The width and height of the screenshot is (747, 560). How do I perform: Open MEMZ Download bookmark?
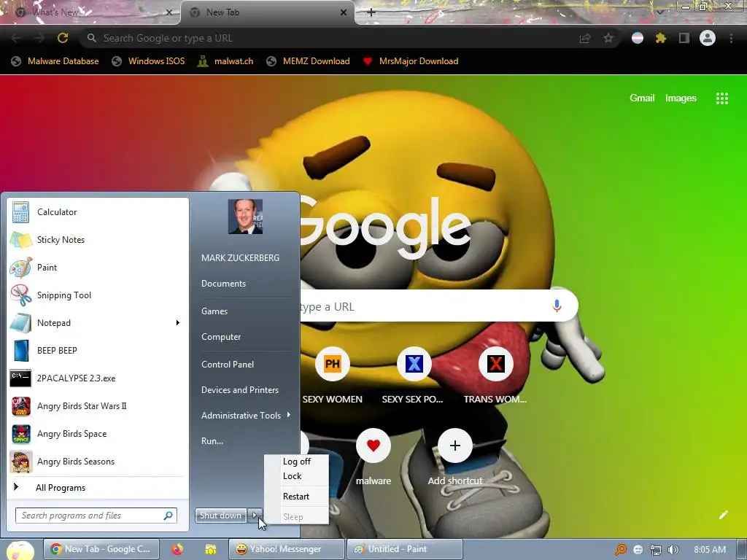(x=309, y=61)
